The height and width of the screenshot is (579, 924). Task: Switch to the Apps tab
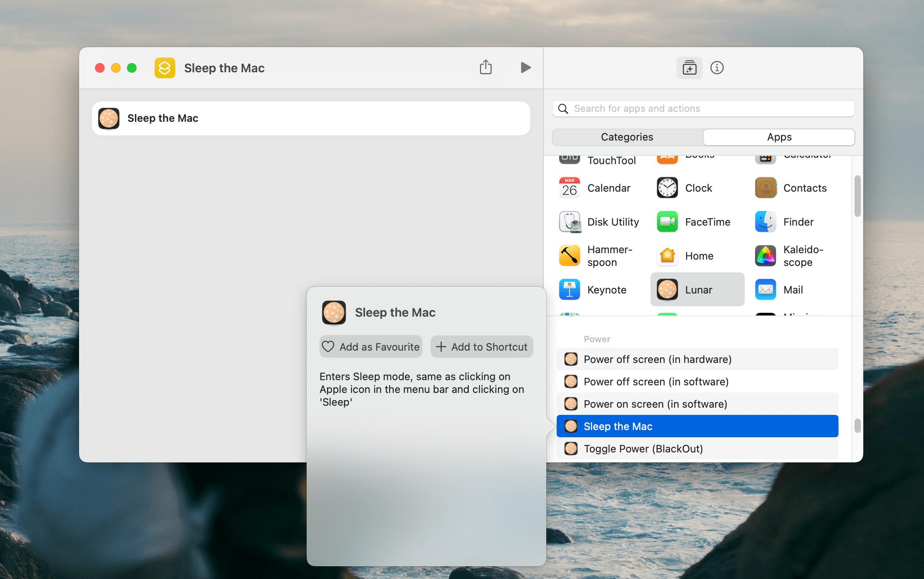click(x=779, y=137)
